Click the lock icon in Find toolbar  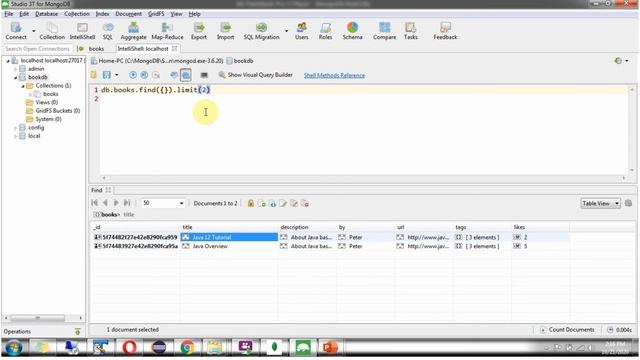point(251,203)
